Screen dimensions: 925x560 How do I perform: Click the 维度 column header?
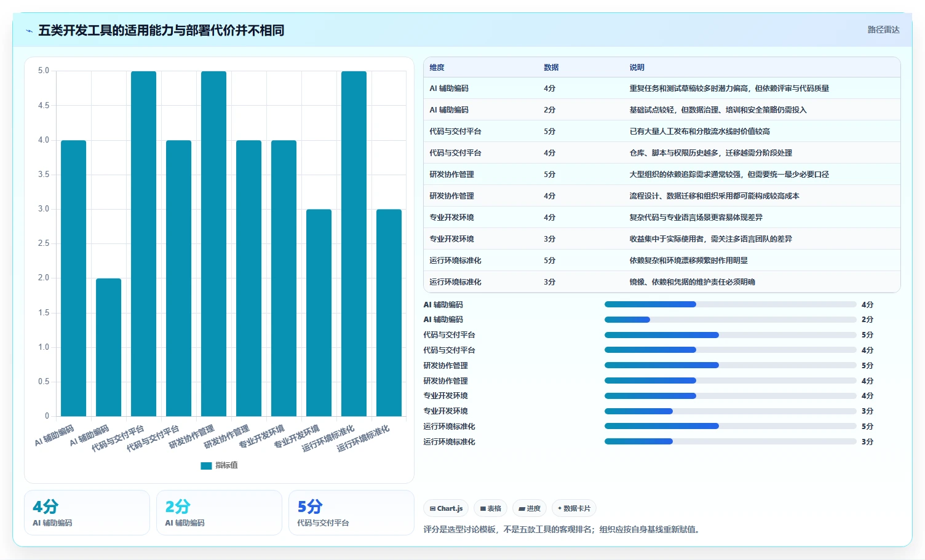click(437, 68)
